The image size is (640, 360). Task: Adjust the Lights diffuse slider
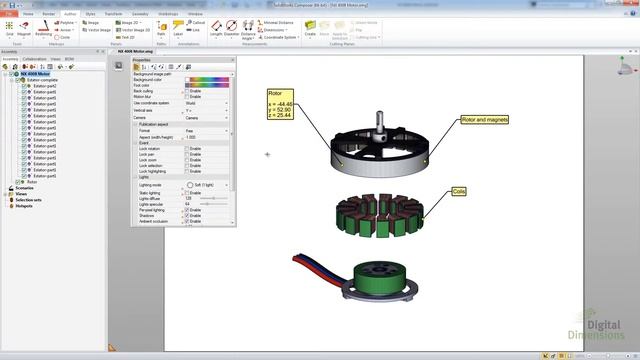click(213, 198)
